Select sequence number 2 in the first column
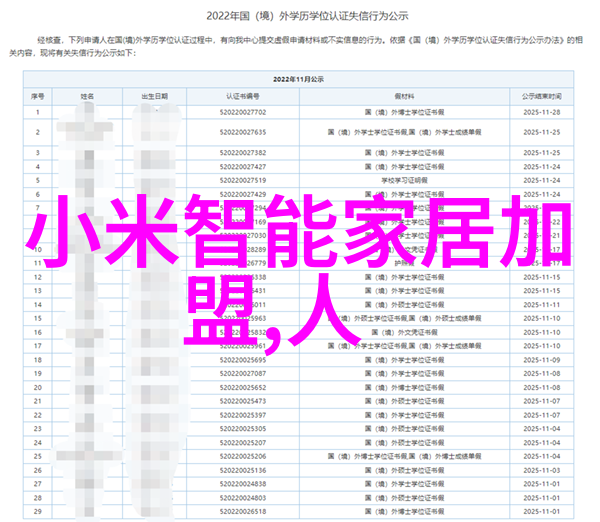Image resolution: width=600 pixels, height=522 pixels. pos(37,132)
